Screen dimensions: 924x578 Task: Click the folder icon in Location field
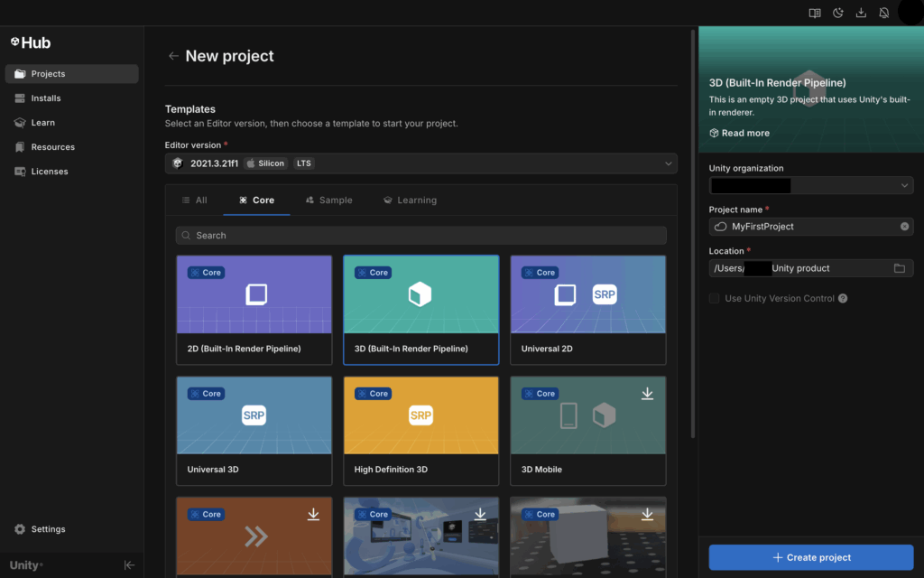point(899,268)
